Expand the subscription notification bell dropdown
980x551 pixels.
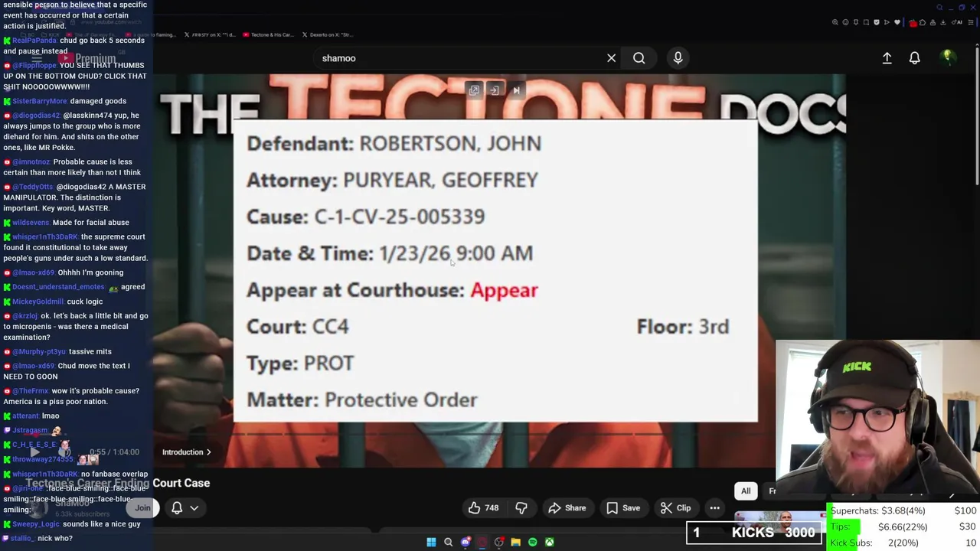pyautogui.click(x=185, y=507)
